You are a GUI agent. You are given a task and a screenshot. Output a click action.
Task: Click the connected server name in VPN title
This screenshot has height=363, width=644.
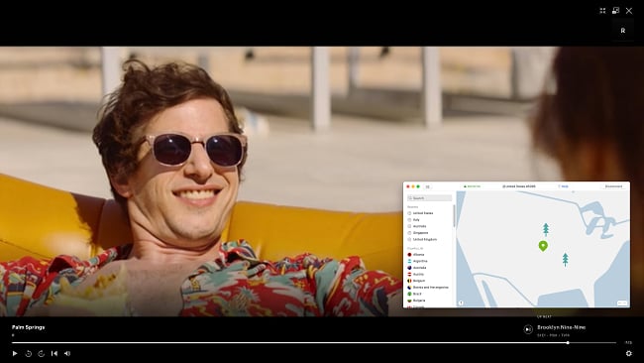519,186
